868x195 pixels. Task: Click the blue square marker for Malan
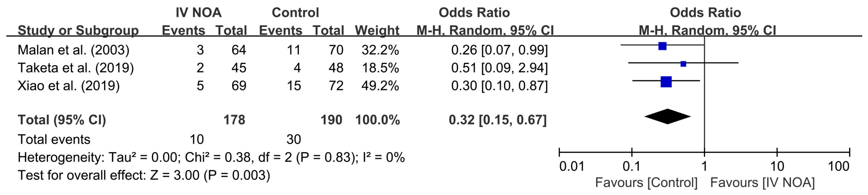coord(662,46)
